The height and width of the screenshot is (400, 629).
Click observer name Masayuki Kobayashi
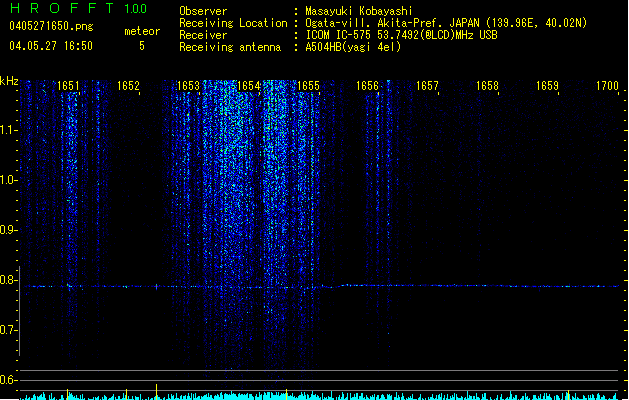pos(359,11)
